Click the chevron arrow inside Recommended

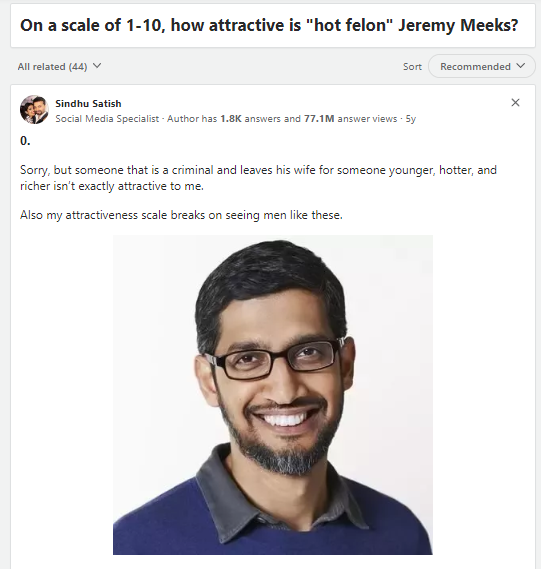[521, 66]
